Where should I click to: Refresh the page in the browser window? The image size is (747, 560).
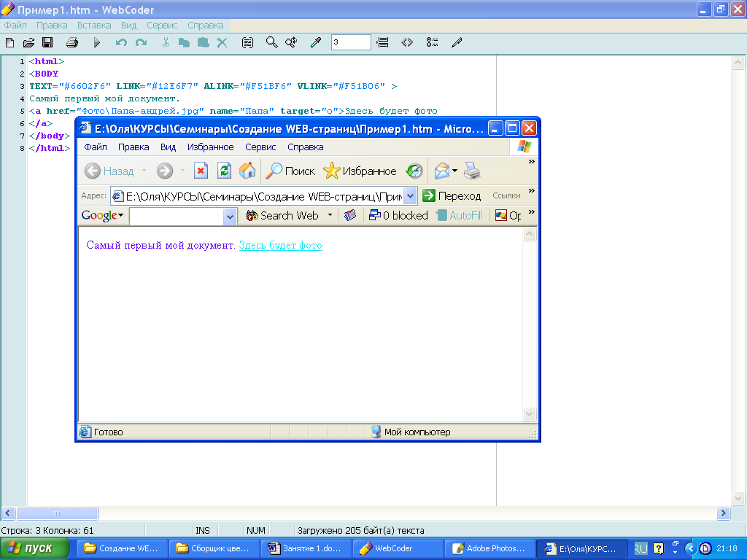pos(225,171)
